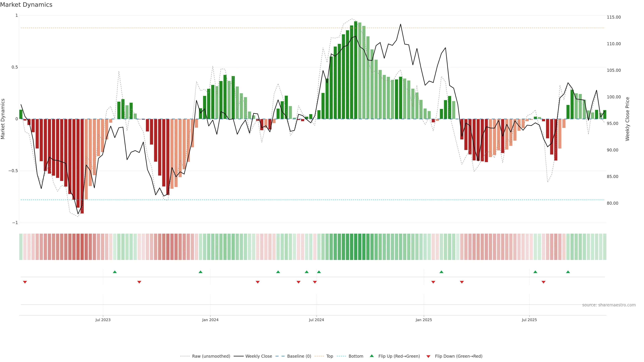
Task: Click the green flip-up triangle right after Jul 2024
Action: pos(319,272)
